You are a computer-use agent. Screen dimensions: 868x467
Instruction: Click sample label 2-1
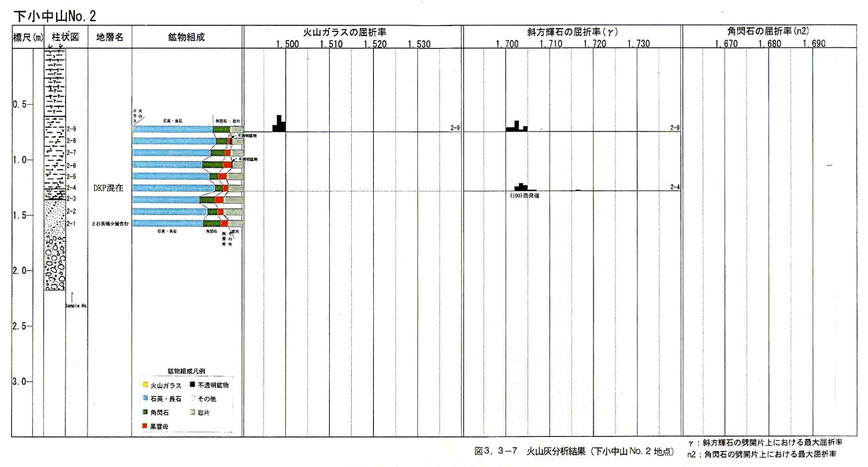tap(71, 223)
